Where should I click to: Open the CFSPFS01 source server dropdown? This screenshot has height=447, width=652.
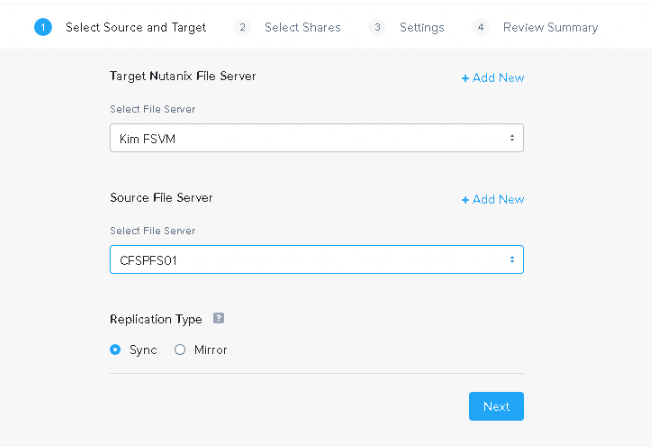tap(316, 259)
